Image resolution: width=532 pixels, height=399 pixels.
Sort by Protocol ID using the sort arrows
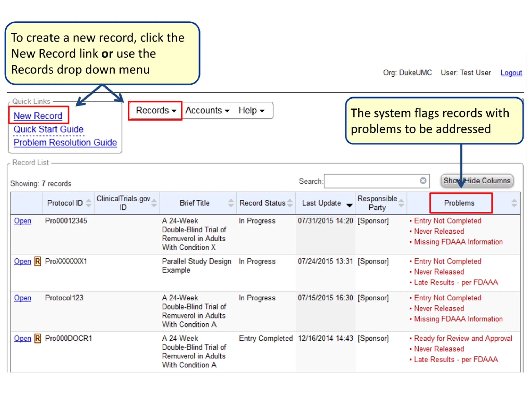89,203
